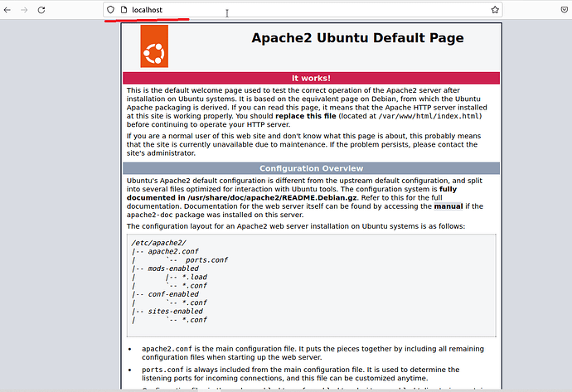Click the ports.conf bullet point text

point(301,374)
